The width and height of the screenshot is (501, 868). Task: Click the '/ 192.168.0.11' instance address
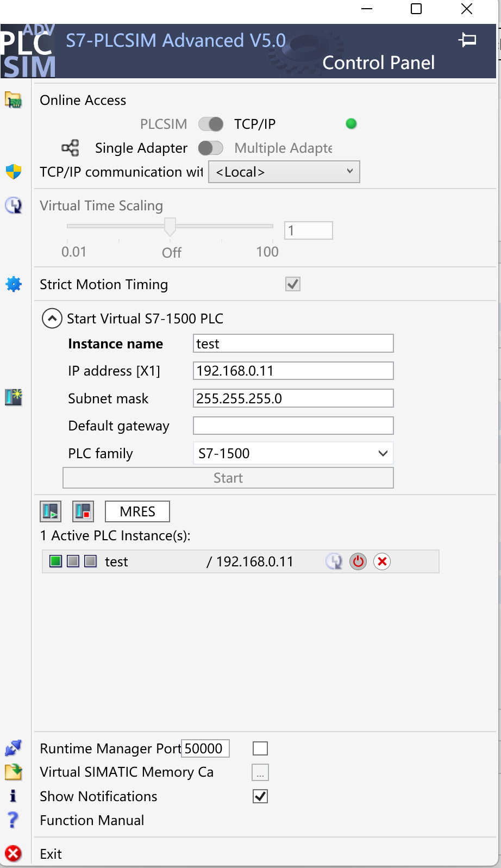click(250, 561)
